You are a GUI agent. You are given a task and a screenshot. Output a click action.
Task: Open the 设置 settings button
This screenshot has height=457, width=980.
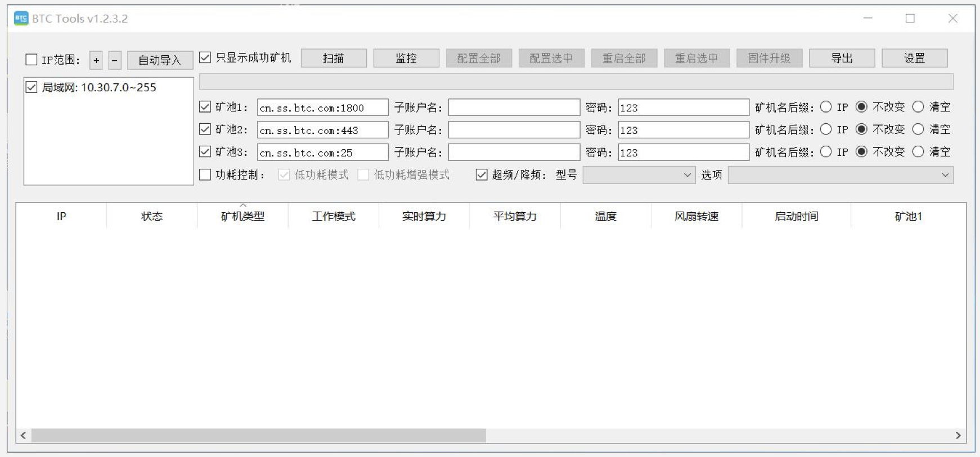point(915,58)
